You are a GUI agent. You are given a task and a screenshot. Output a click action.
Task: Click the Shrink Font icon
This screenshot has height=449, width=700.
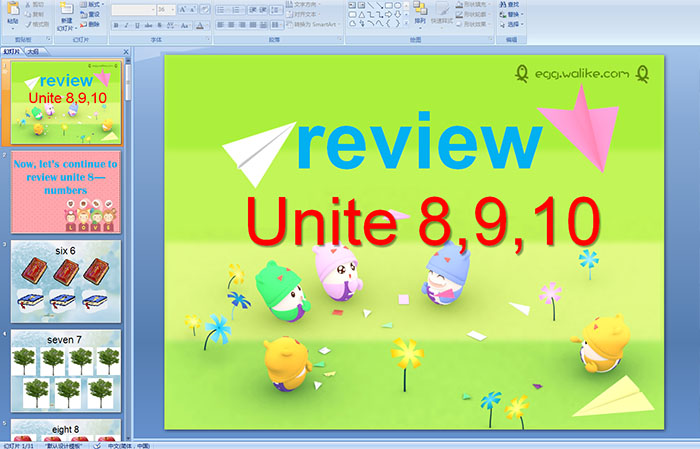(192, 10)
